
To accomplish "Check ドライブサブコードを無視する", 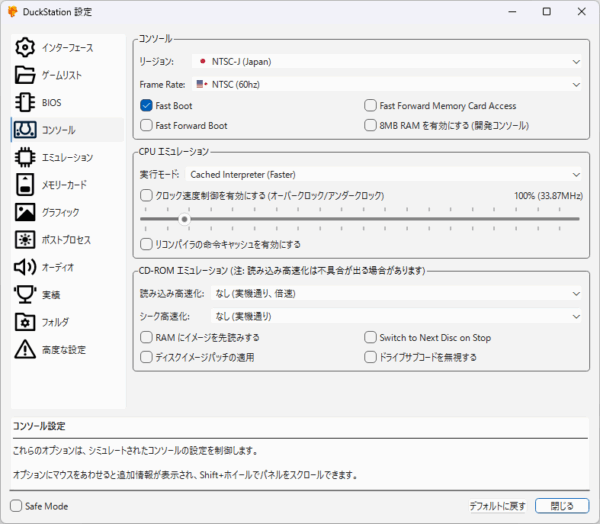I will coord(370,357).
